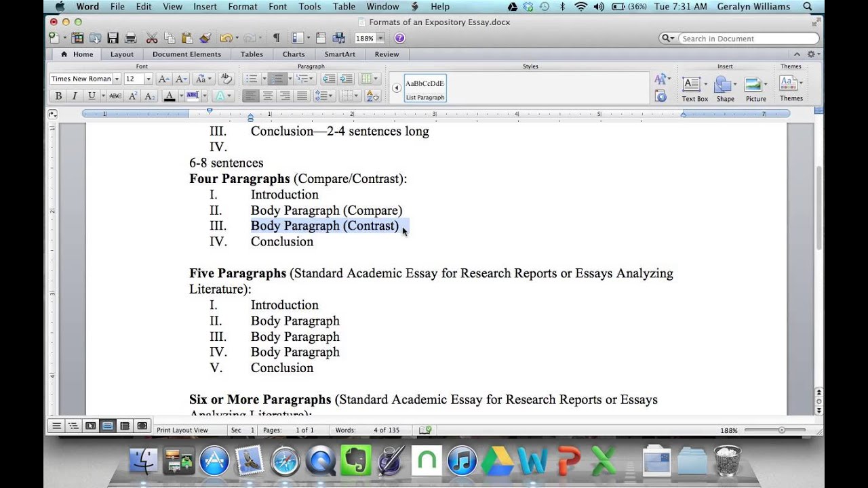868x488 pixels.
Task: Switch to the Layout tab
Action: [x=122, y=54]
